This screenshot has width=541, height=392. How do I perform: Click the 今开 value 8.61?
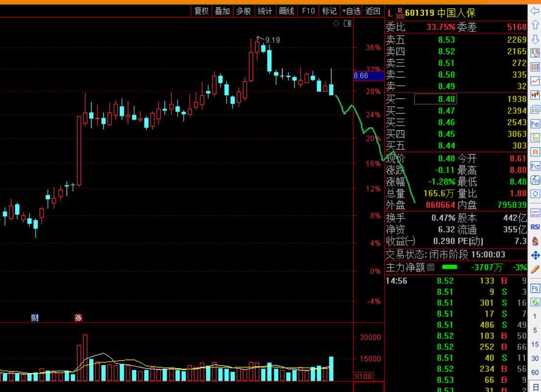coord(518,159)
